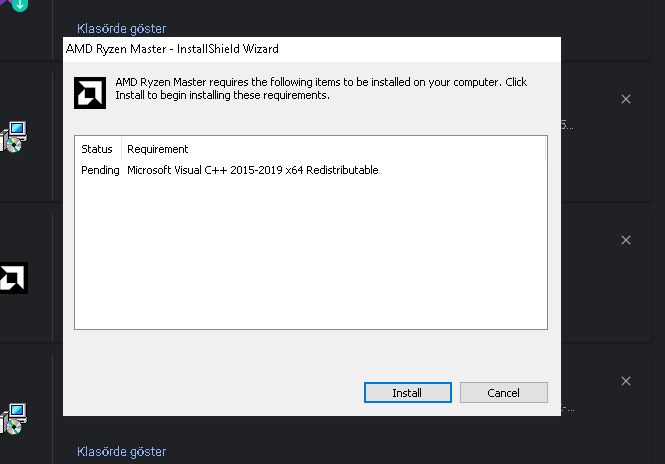
Task: Click the upper installer setup file icon
Action: pyautogui.click(x=14, y=136)
